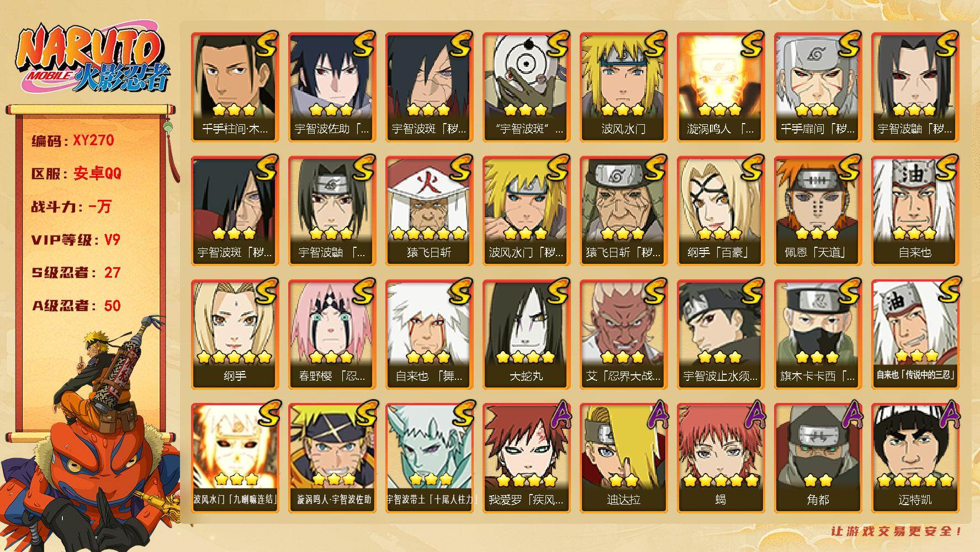
Task: Select the 迈特凯 A-rank card
Action: click(x=915, y=458)
